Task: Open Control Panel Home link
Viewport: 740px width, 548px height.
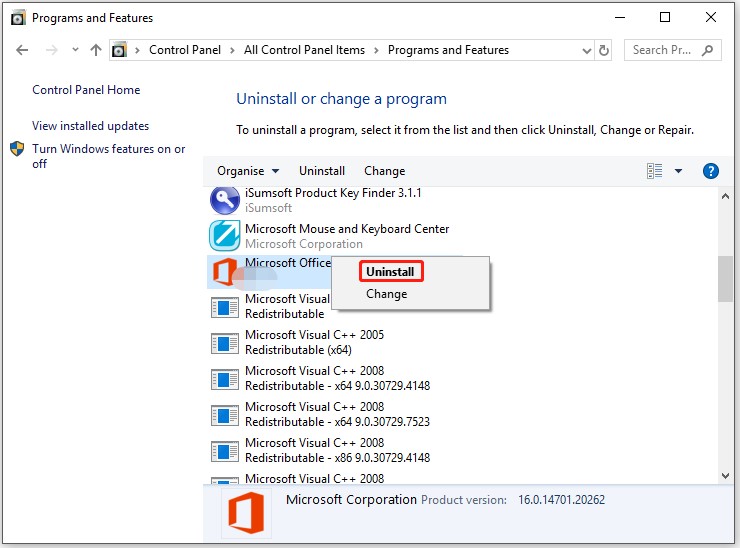Action: [x=86, y=90]
